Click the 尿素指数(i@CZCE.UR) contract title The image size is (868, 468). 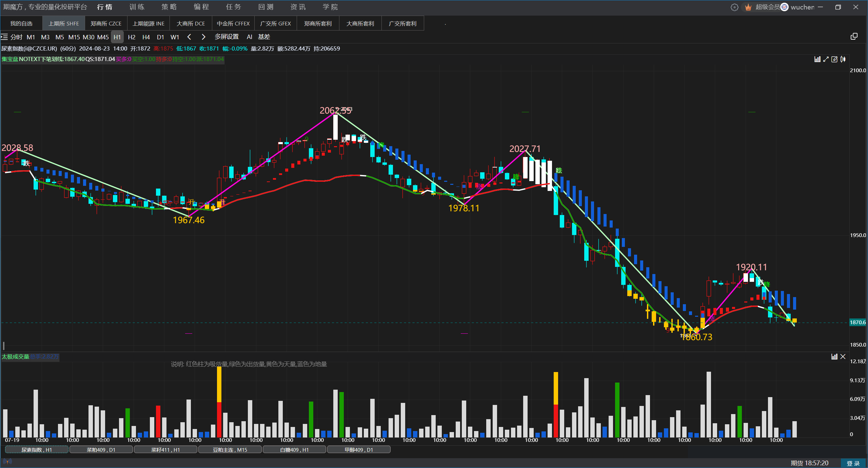(29, 48)
